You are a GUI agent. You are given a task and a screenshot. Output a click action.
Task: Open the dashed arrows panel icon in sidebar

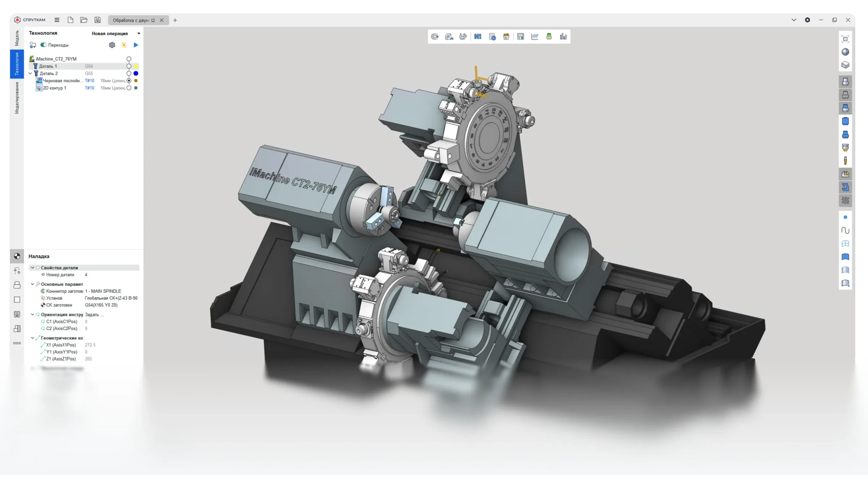(17, 271)
